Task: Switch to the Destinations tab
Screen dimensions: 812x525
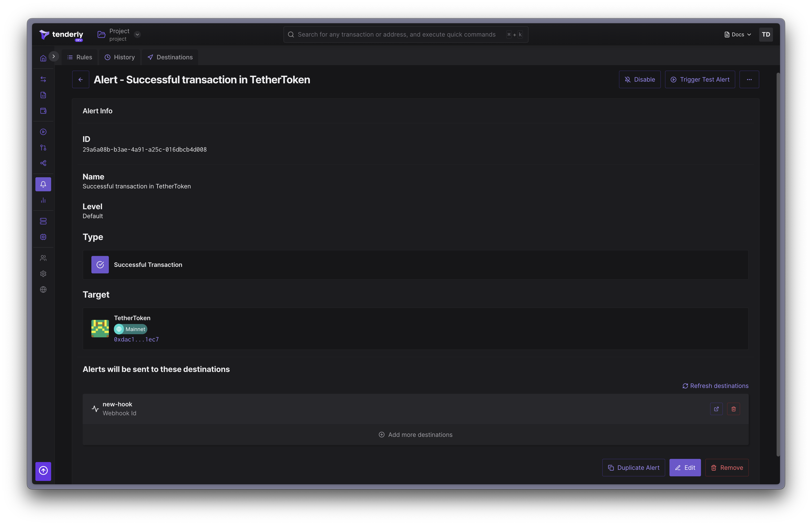Action: [170, 57]
